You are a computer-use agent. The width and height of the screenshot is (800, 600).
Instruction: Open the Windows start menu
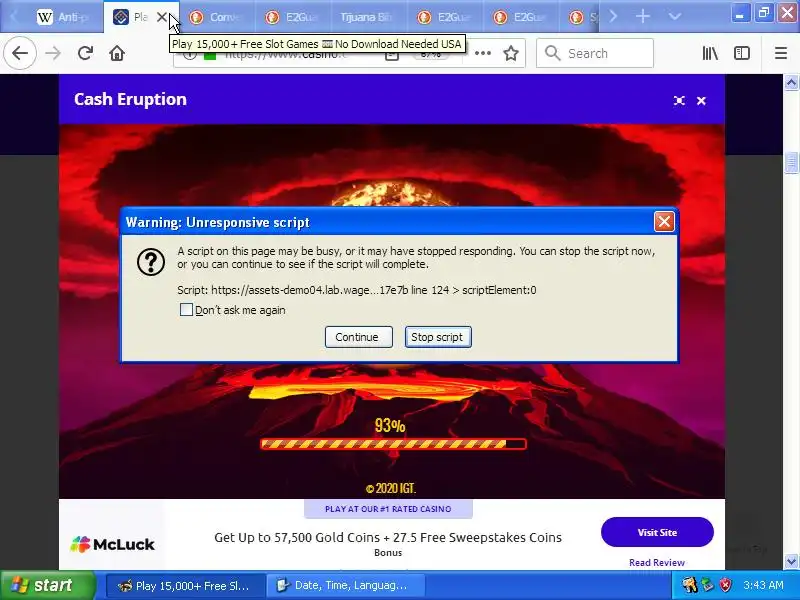click(47, 585)
